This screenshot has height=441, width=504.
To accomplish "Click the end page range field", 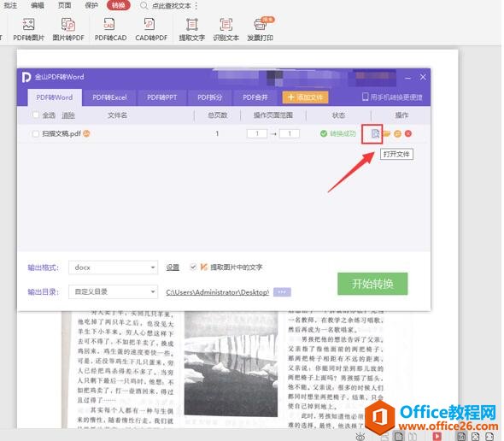I will (290, 133).
